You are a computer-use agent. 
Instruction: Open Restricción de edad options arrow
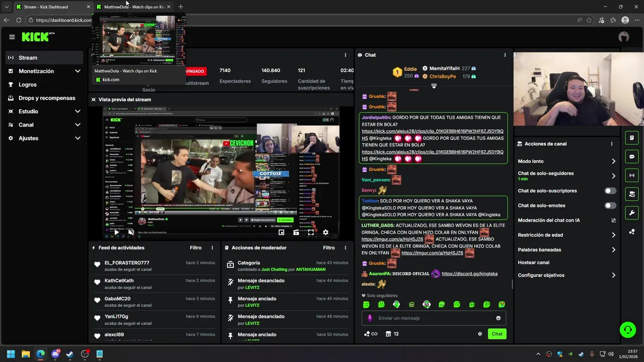[x=613, y=235]
